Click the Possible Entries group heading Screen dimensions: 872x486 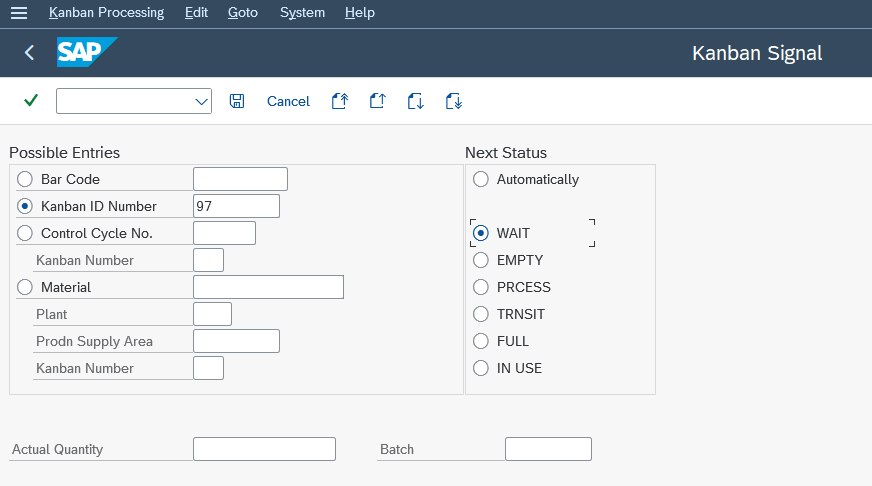(x=65, y=153)
